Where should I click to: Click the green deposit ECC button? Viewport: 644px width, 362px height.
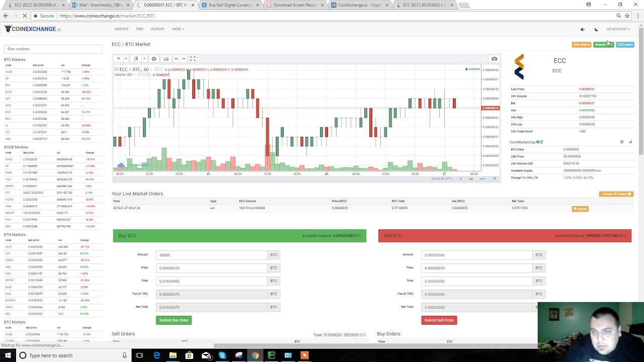(603, 44)
